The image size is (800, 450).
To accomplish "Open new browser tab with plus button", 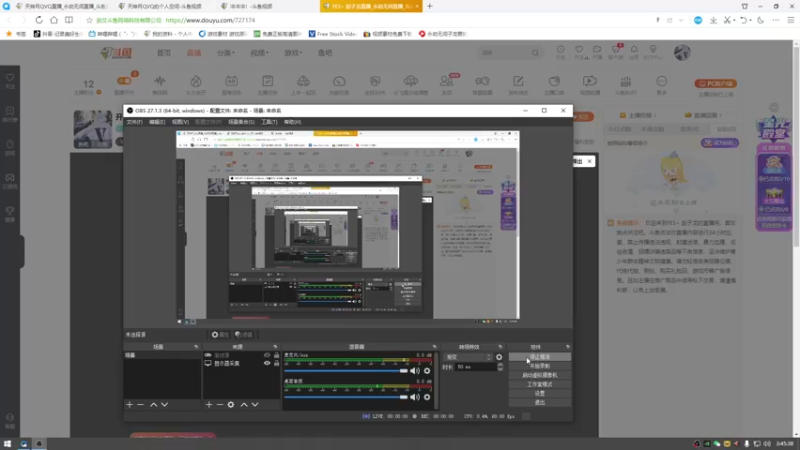I will coord(430,6).
